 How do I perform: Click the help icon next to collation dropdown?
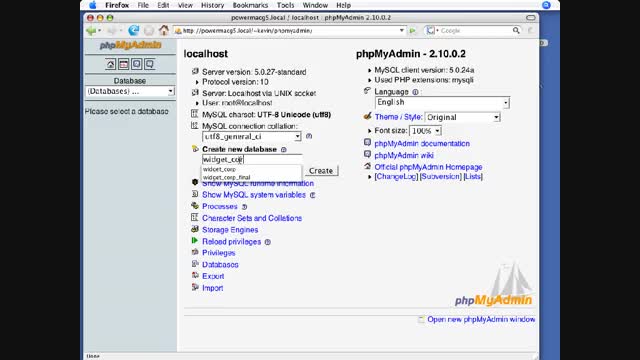click(309, 136)
